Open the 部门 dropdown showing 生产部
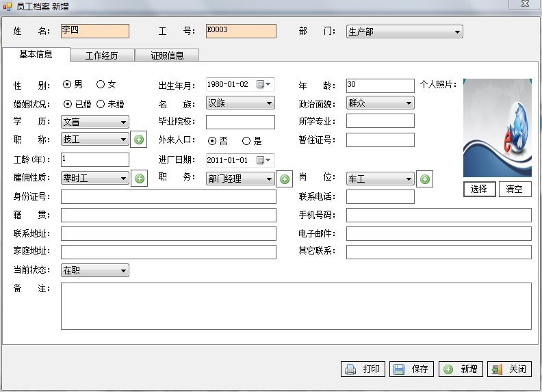542x392 pixels. pyautogui.click(x=404, y=31)
